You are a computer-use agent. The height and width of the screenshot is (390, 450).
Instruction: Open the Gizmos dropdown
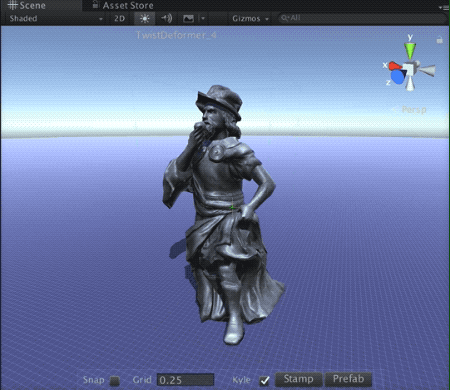250,19
